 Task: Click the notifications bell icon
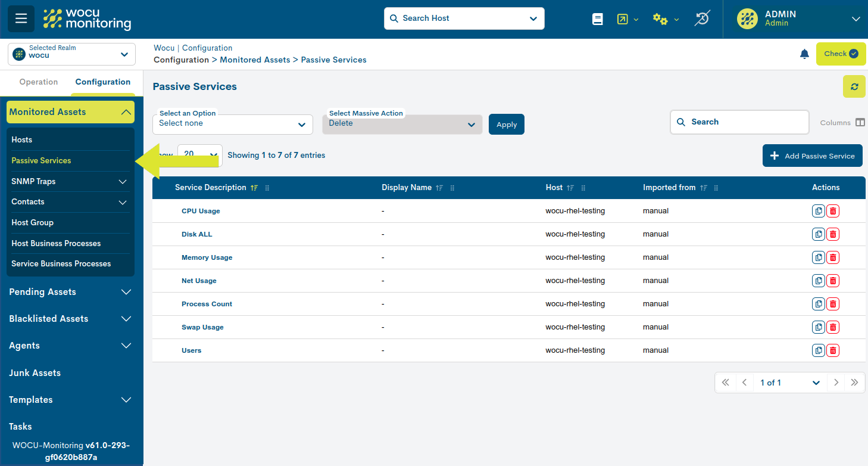coord(804,54)
